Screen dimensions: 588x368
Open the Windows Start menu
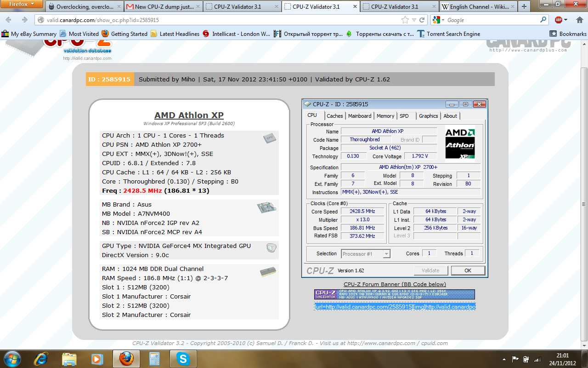pos(11,358)
